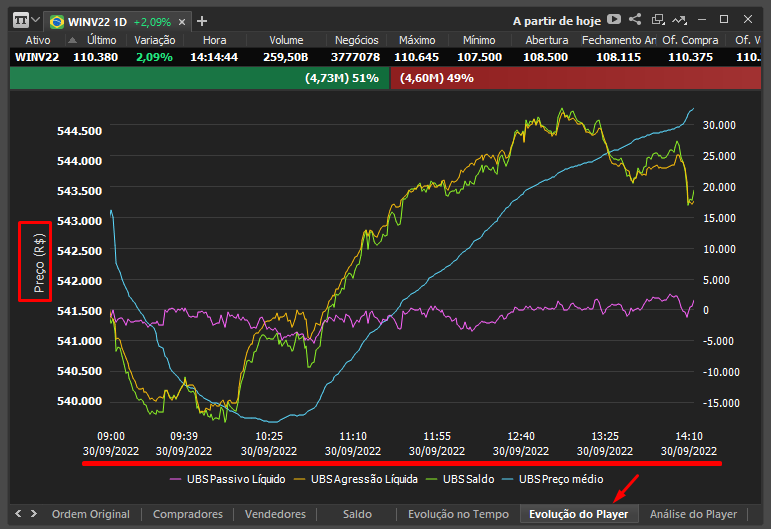Click the 110.645 maximum value
771x529 pixels.
[x=416, y=57]
